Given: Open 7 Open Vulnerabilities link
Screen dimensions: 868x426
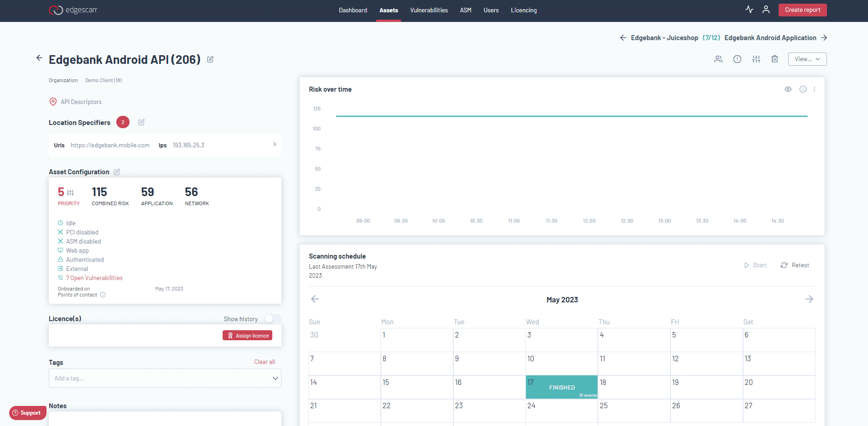Looking at the screenshot, I should tap(94, 278).
